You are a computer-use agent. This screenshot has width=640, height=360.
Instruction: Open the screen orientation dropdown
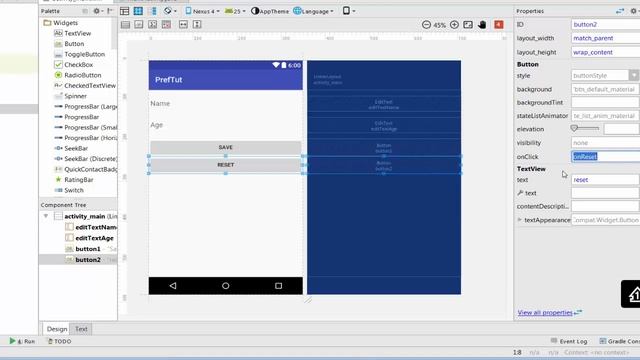point(170,11)
